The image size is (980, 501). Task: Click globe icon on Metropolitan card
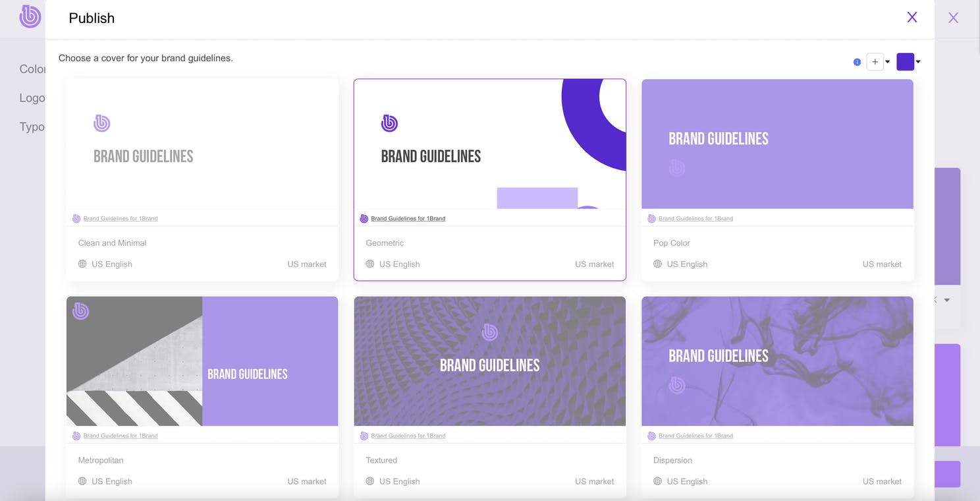(82, 481)
